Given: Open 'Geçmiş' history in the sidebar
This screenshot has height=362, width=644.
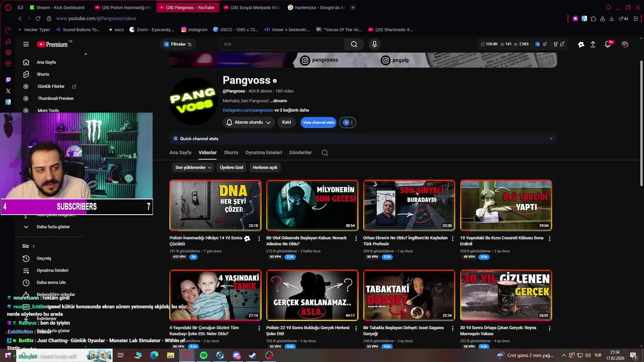Looking at the screenshot, I should (44, 258).
